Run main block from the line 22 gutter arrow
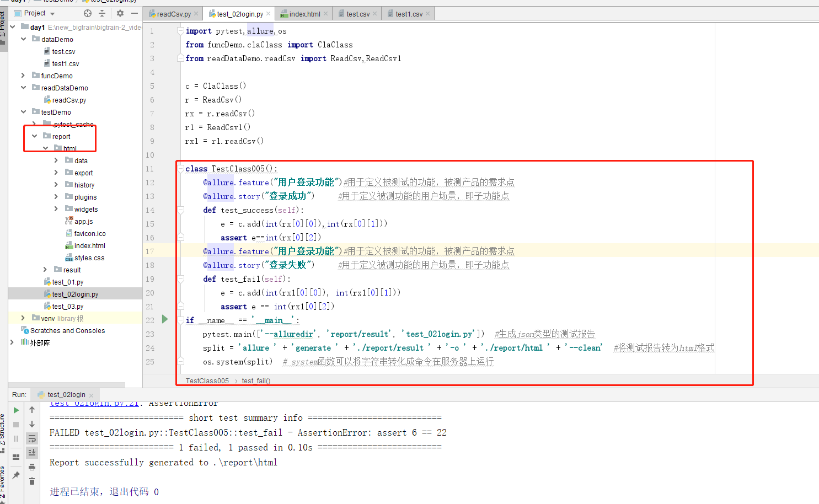This screenshot has width=819, height=504. pos(165,319)
